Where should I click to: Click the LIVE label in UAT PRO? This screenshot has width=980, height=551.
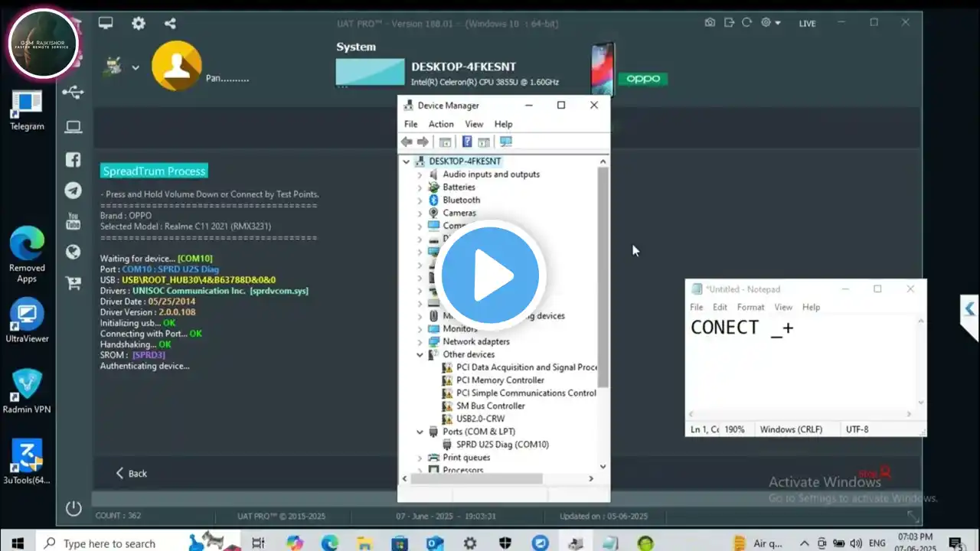(x=807, y=24)
